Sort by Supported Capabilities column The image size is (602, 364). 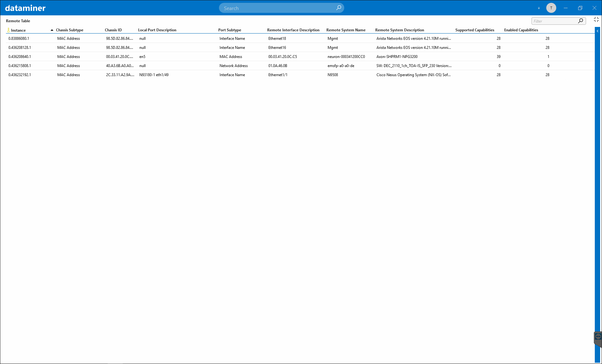pyautogui.click(x=475, y=30)
